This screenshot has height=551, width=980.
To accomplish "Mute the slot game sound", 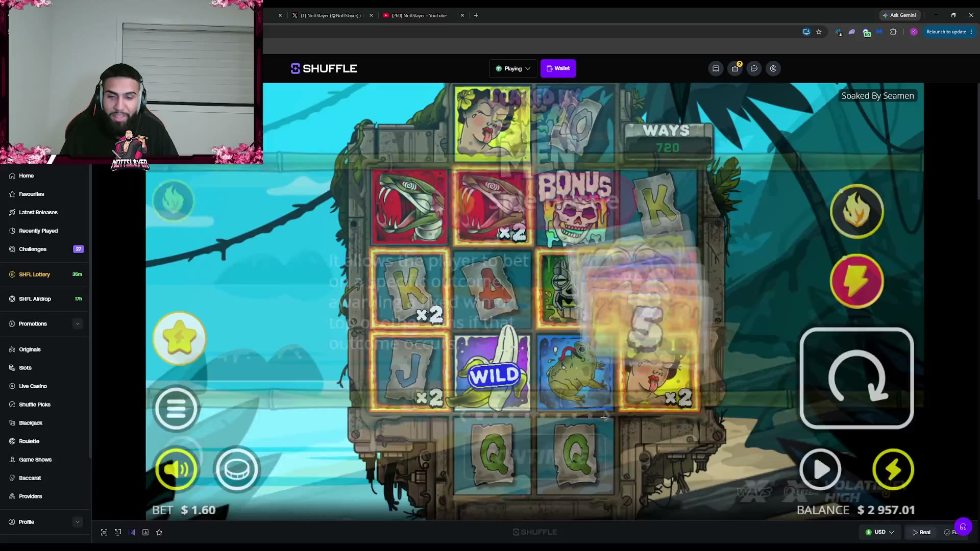I will click(176, 469).
